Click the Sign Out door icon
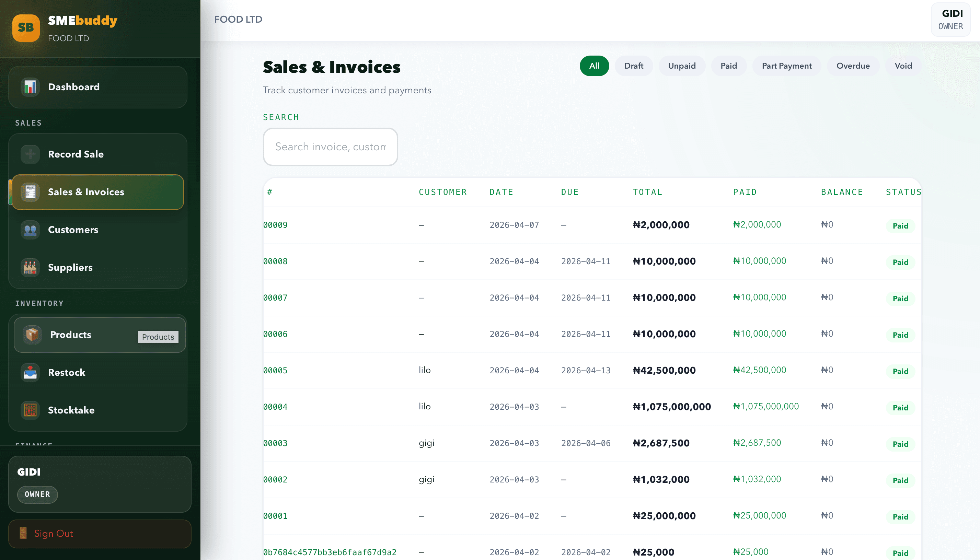This screenshot has width=980, height=560. coord(23,534)
